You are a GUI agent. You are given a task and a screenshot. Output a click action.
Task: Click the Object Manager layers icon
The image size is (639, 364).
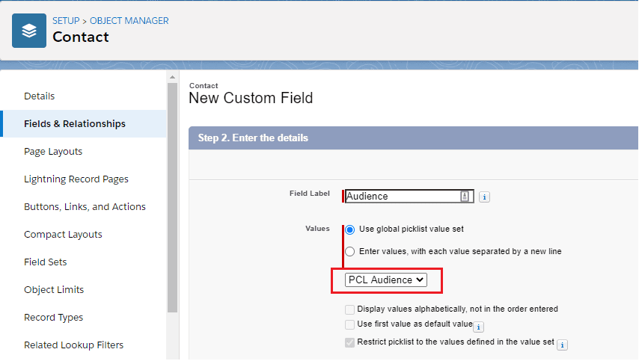point(29,31)
